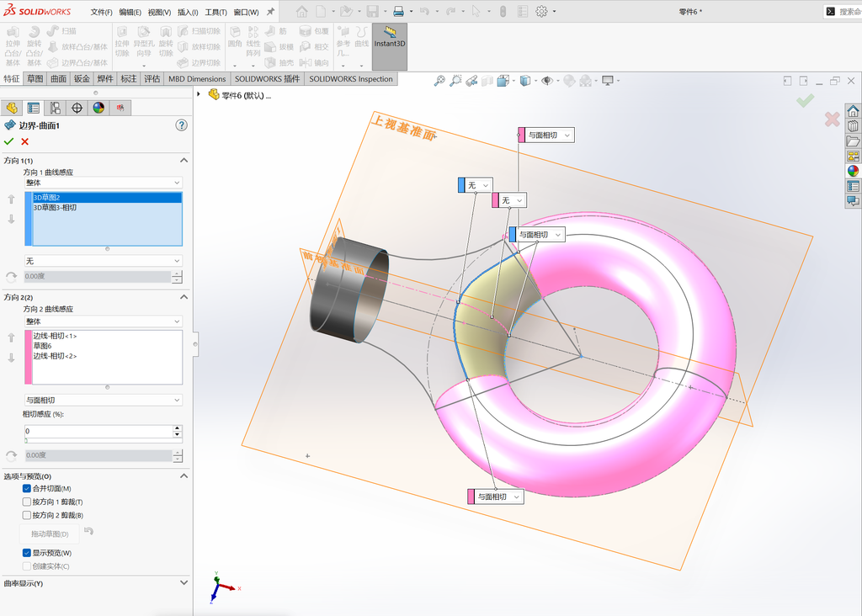Confirm 边界-曲面1 with the green checkmark
Image resolution: width=862 pixels, height=616 pixels.
[8, 141]
